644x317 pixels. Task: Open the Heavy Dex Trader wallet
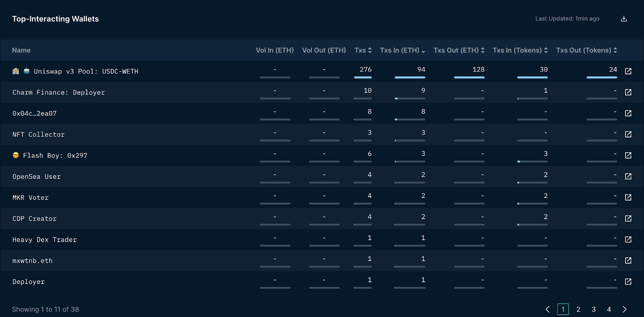(45, 240)
